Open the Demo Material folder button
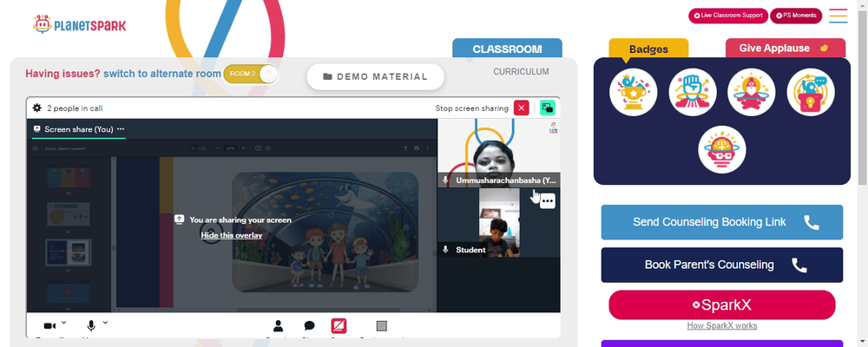This screenshot has height=347, width=868. coord(375,77)
